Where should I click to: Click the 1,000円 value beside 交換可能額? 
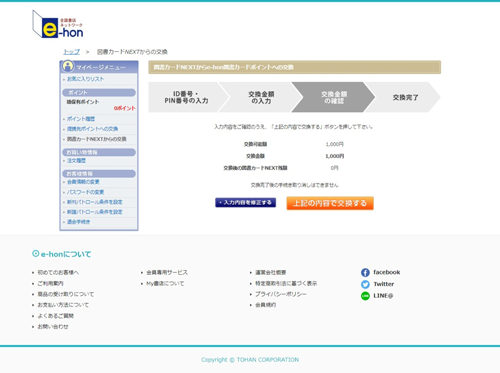pyautogui.click(x=335, y=144)
